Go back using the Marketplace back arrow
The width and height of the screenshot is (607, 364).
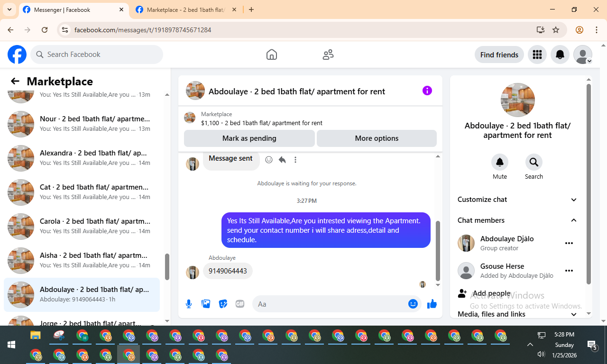pos(15,81)
